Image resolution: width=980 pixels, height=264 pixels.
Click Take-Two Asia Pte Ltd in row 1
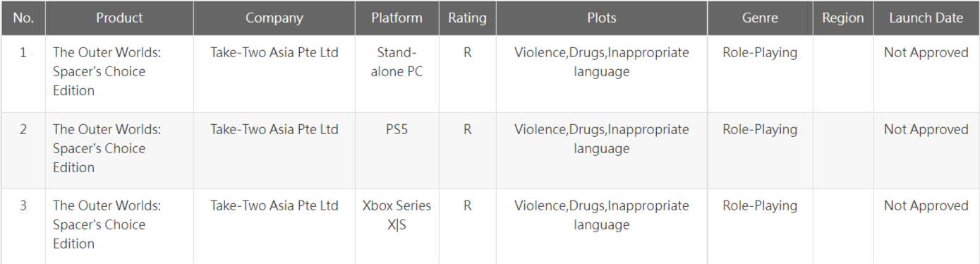(274, 52)
